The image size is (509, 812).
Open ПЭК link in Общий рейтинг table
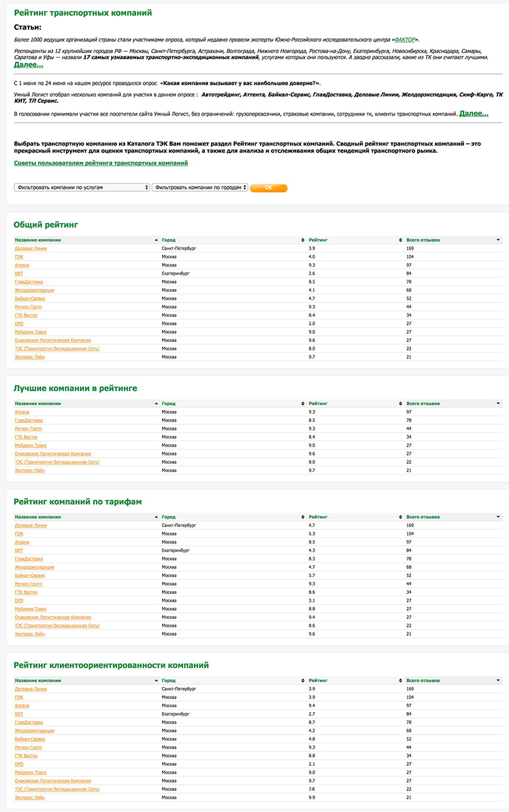(x=19, y=257)
